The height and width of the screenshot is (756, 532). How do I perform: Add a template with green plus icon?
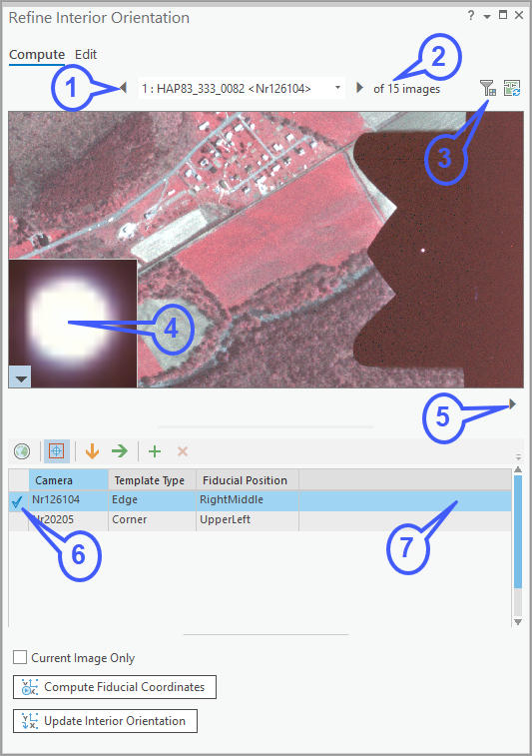(x=155, y=451)
